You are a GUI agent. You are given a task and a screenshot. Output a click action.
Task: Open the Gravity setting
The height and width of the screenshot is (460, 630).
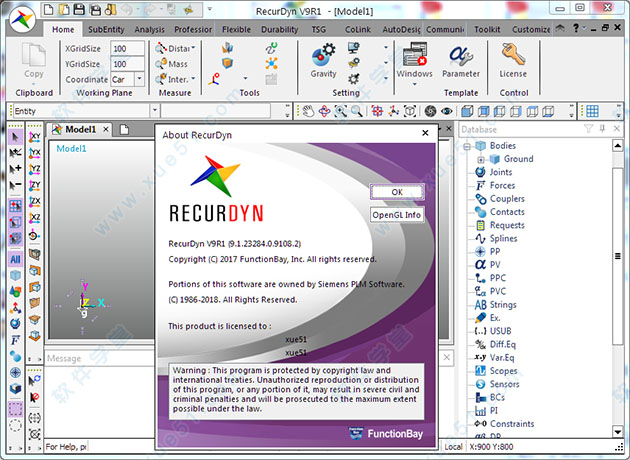[323, 60]
